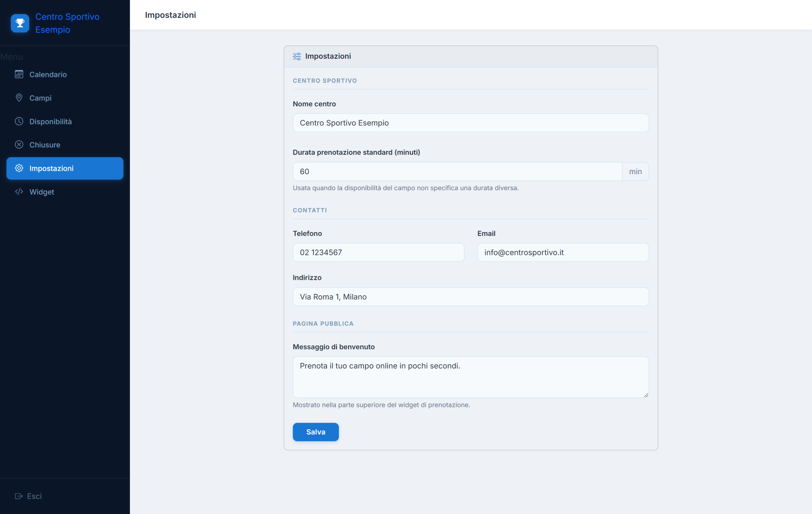The height and width of the screenshot is (514, 812).
Task: Go to the Calendario menu item
Action: point(65,74)
